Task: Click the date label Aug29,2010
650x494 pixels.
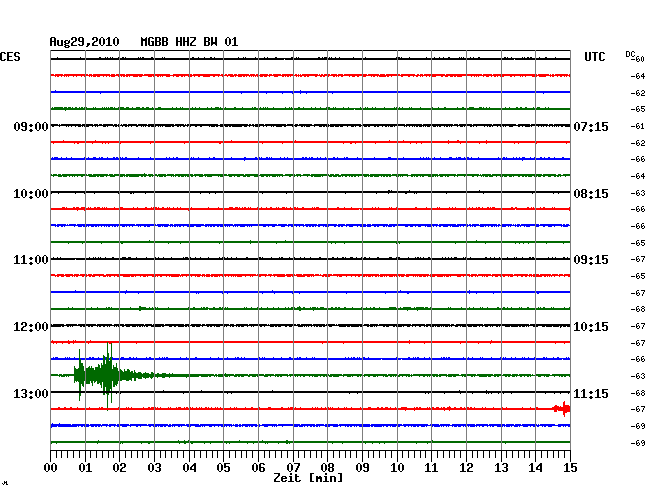Action: point(85,42)
